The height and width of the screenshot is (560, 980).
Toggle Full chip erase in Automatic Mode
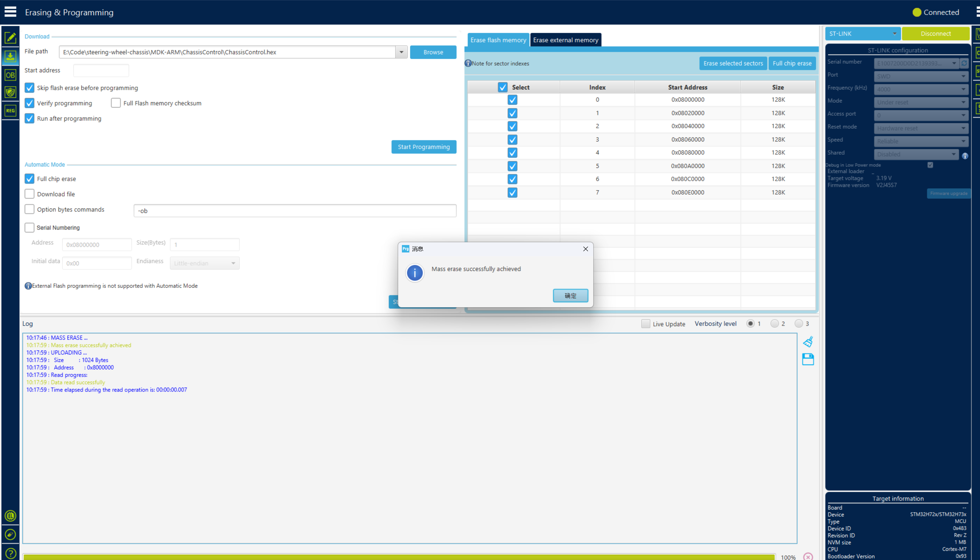(x=29, y=179)
